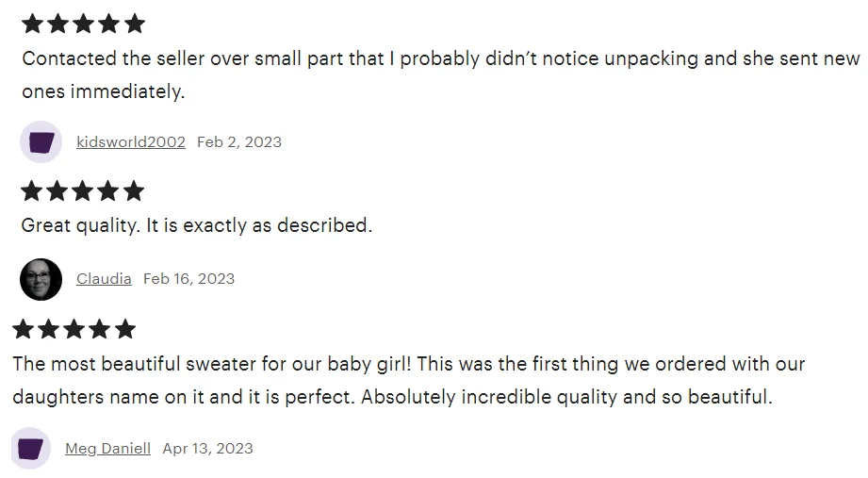Click Meg Daniell's purple avatar icon
Screen dimensions: 868x478
(x=31, y=449)
